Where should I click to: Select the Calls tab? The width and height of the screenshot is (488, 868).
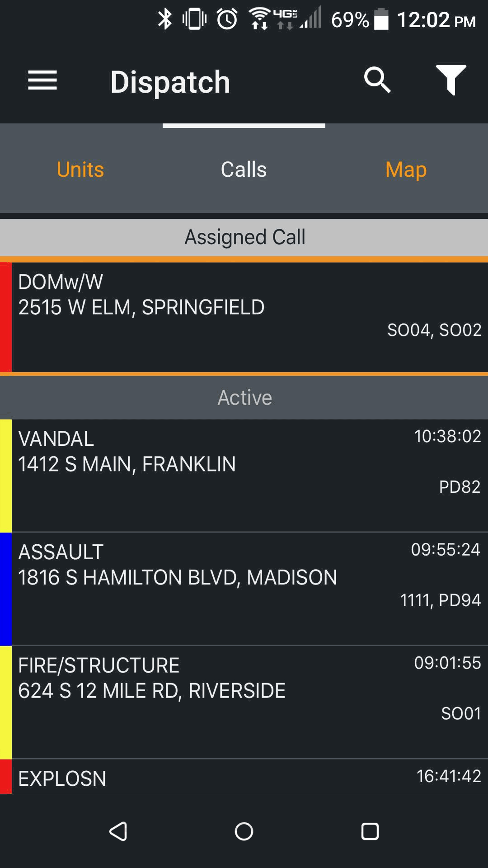pyautogui.click(x=244, y=170)
